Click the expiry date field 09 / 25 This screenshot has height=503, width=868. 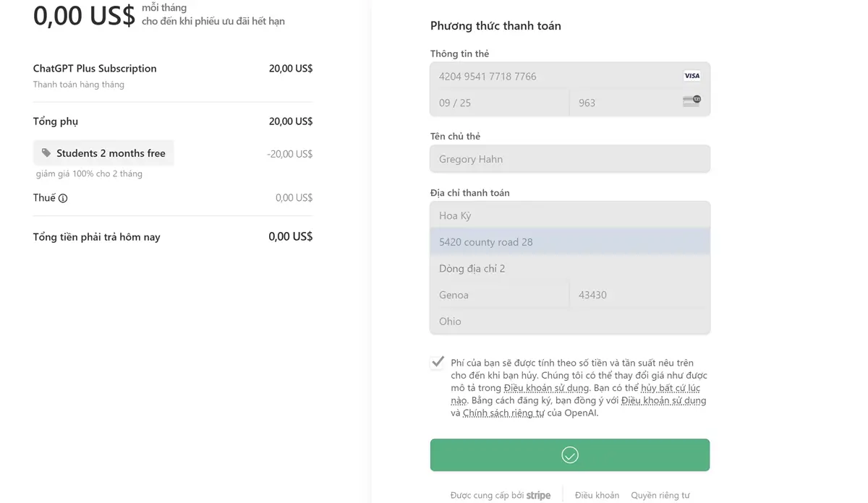tap(500, 103)
